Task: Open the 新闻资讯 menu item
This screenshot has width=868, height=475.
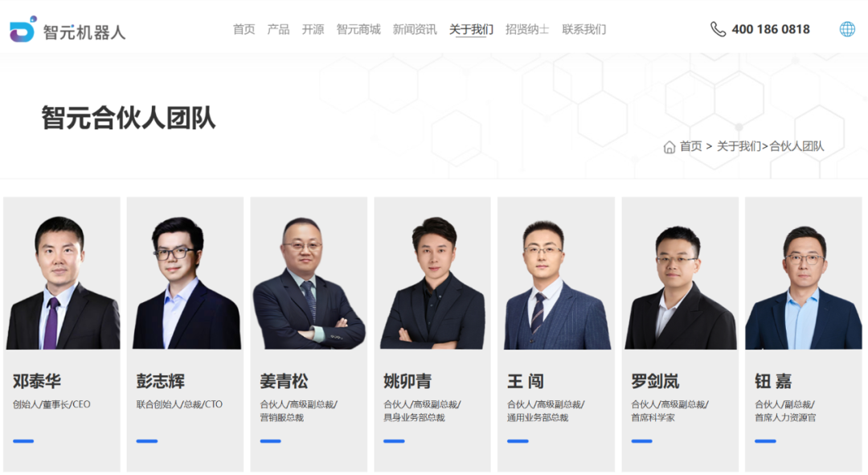Action: point(415,30)
